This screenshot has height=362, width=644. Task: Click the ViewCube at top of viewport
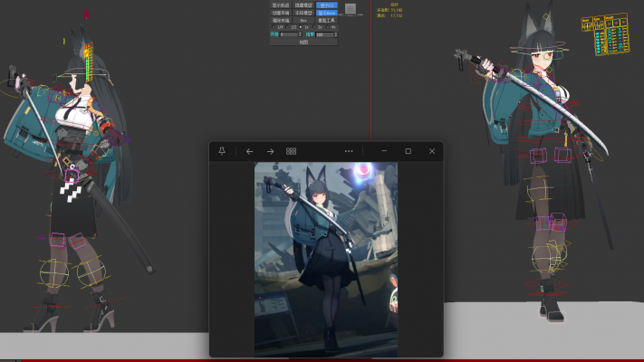pyautogui.click(x=351, y=9)
